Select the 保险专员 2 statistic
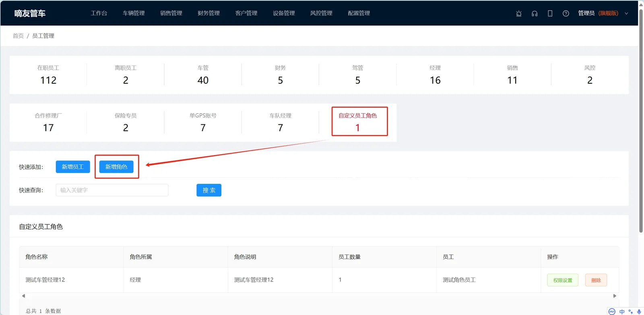Image resolution: width=644 pixels, height=315 pixels. pyautogui.click(x=126, y=122)
